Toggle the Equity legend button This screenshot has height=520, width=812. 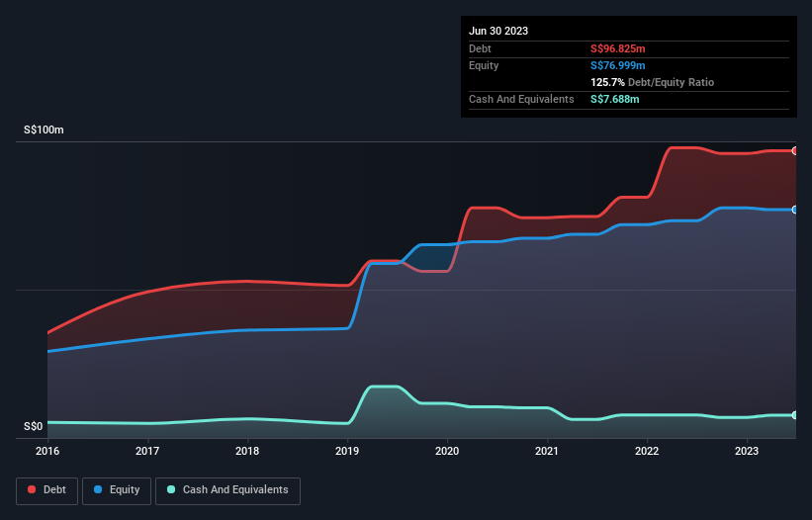pyautogui.click(x=117, y=490)
